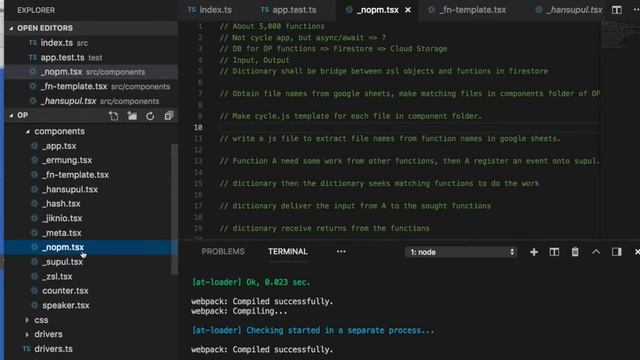
Task: Click the New File icon in OP header
Action: pyautogui.click(x=113, y=116)
